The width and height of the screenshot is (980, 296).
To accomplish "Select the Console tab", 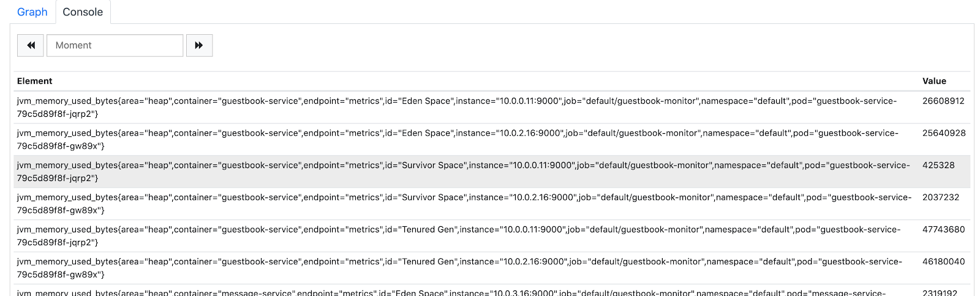I will [83, 12].
